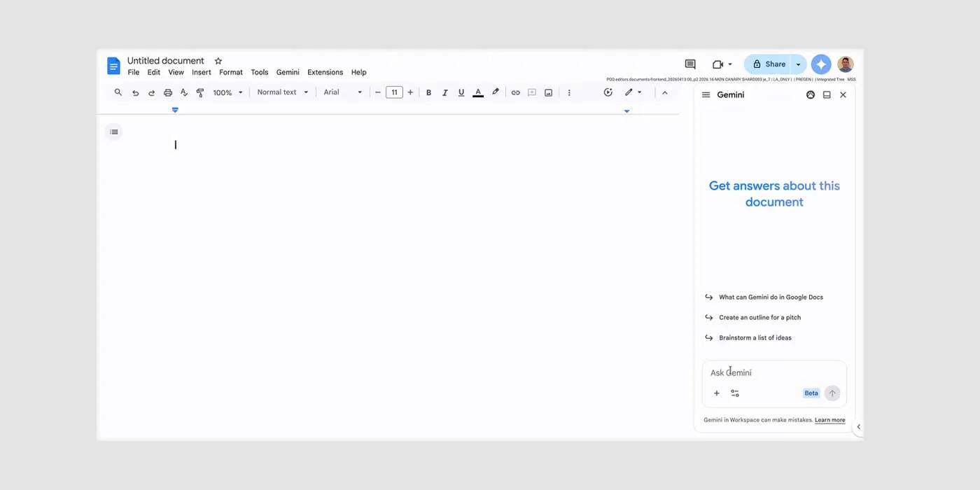
Task: Open editing mode pencil dropdown
Action: click(x=633, y=92)
